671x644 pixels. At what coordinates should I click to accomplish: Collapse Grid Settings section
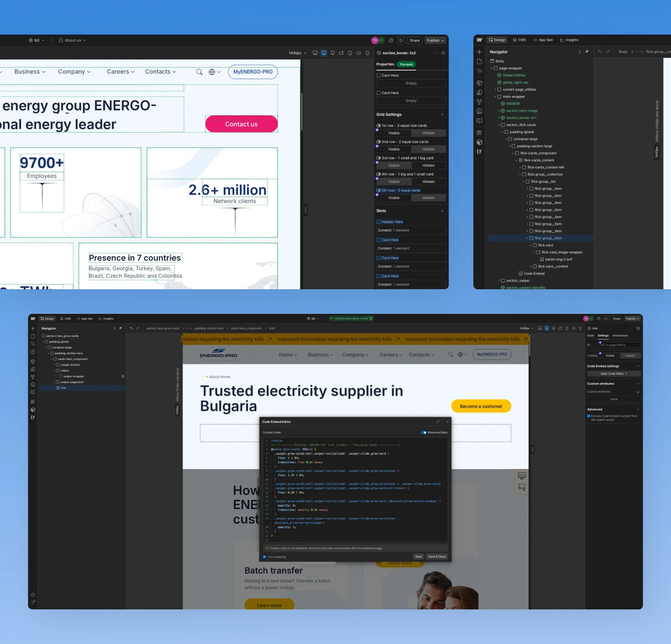(442, 115)
